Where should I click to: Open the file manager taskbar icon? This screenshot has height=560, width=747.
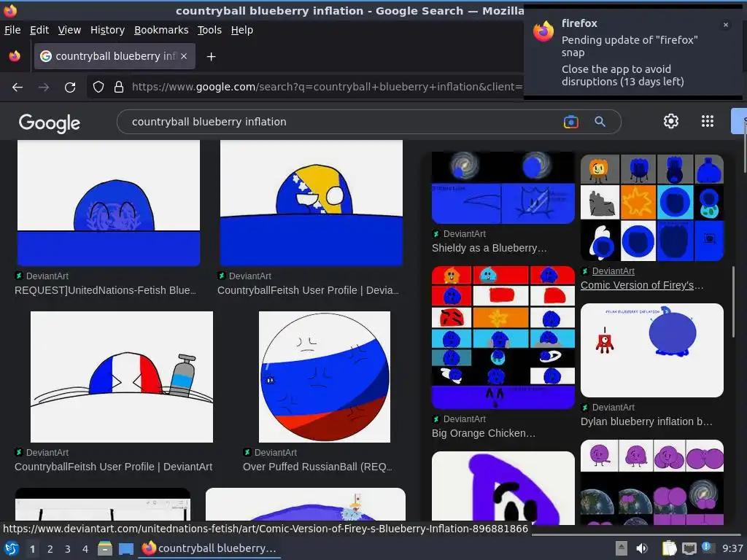[105, 548]
